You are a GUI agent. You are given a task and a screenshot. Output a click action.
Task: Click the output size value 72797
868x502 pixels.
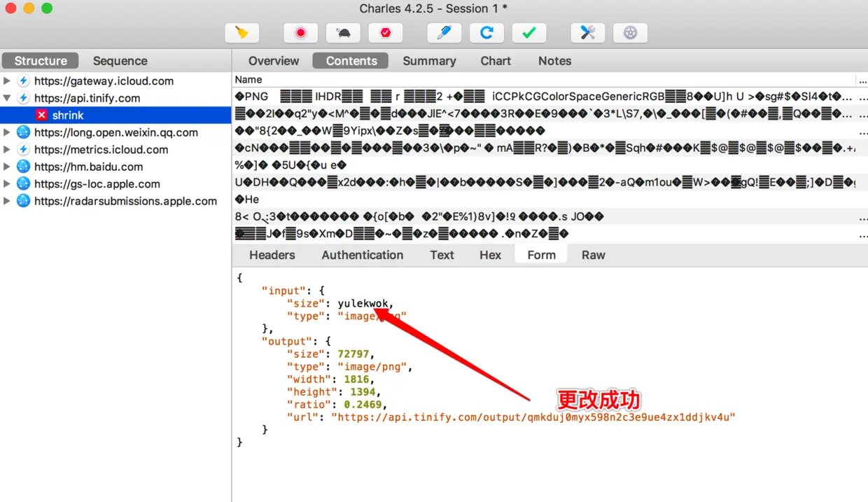[x=353, y=354]
